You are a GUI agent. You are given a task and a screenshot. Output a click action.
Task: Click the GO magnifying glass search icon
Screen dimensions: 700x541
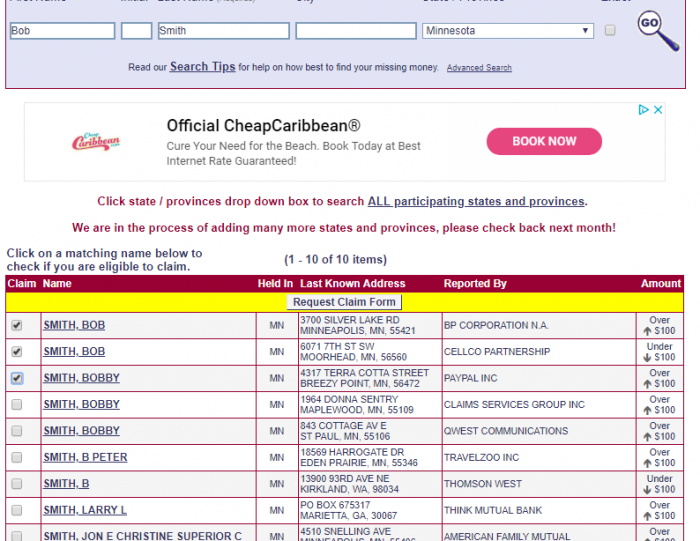(x=658, y=30)
